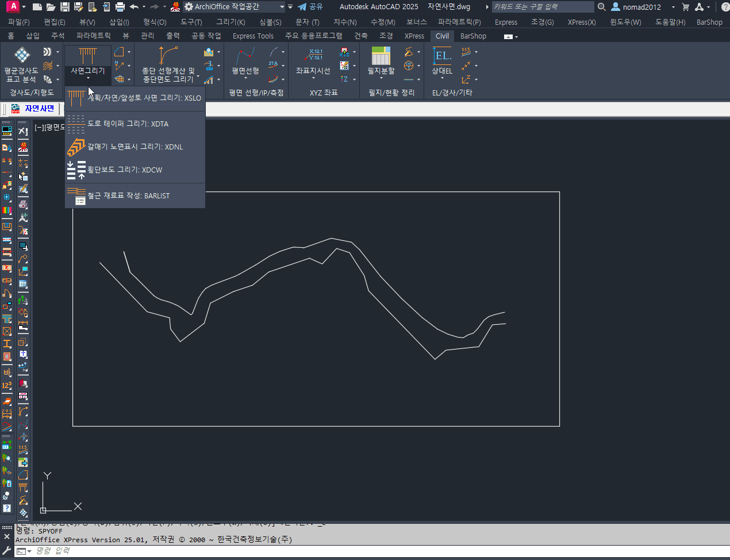Viewport: 730px width, 560px height.
Task: Click the 상대EL relative elevation icon
Action: (x=442, y=56)
